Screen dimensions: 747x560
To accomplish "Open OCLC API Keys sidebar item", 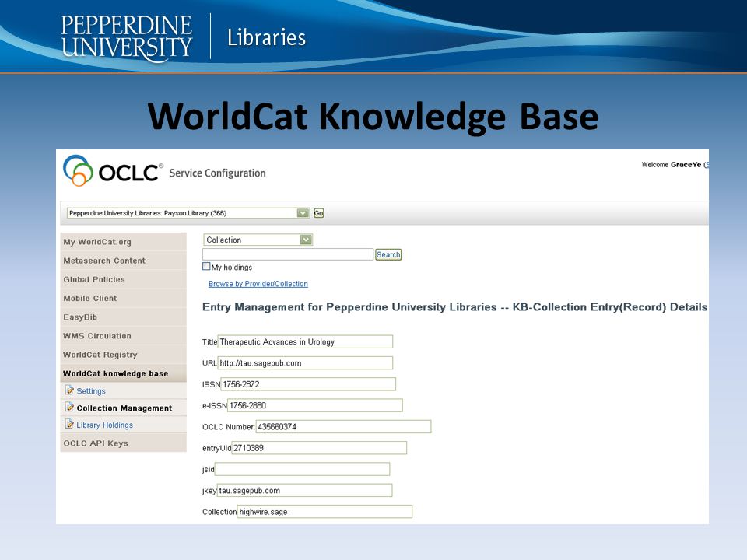I will pos(124,443).
